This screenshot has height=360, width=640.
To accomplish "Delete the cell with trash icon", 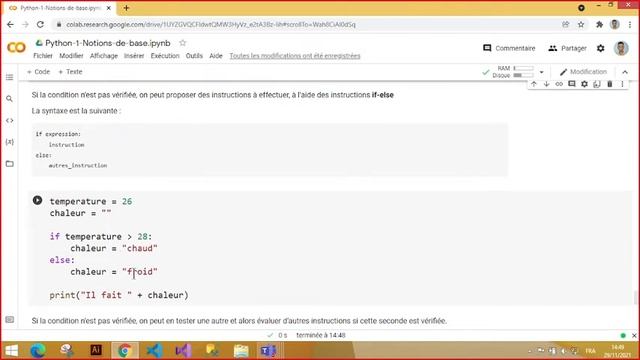I will (x=610, y=84).
